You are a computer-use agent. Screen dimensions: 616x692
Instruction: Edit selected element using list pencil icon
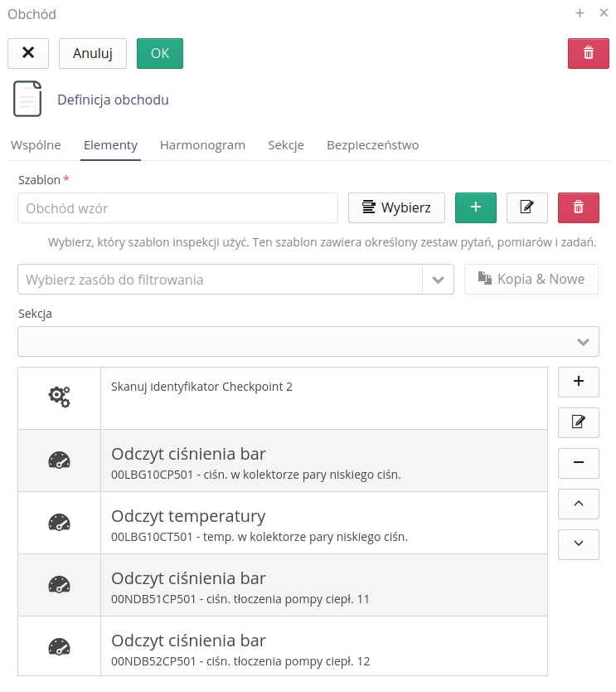click(x=578, y=422)
